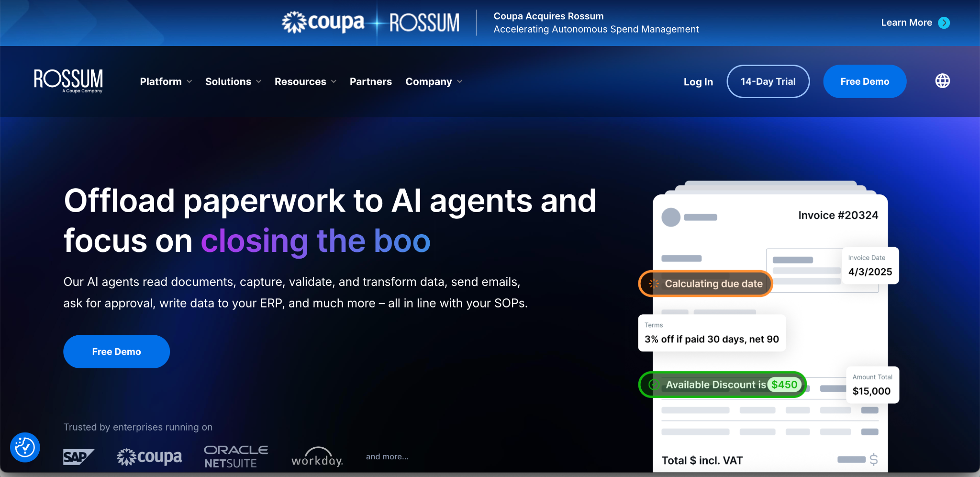Image resolution: width=980 pixels, height=477 pixels.
Task: Click 'Coupa Acquires Rossum' banner text
Action: tap(548, 16)
